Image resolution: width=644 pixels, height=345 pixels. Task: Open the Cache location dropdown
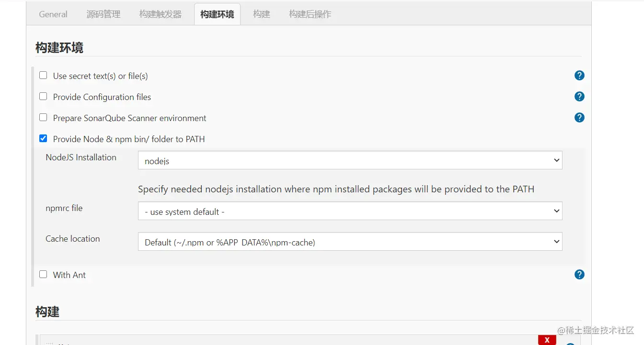point(350,242)
